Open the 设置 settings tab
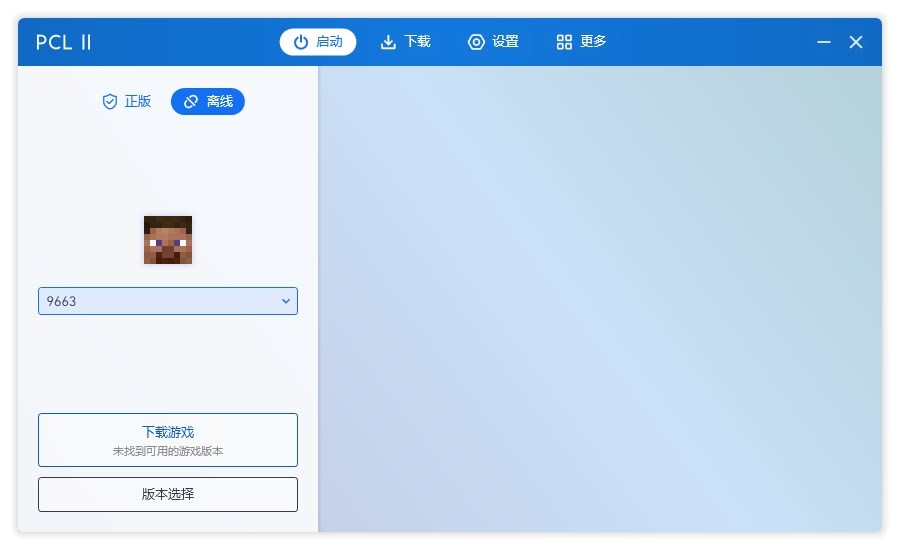The image size is (900, 550). point(493,42)
